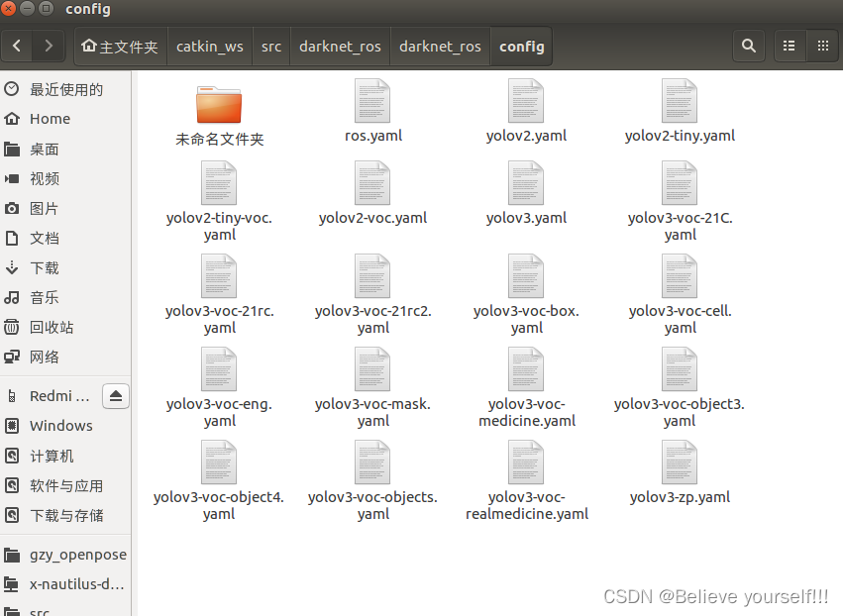Select the 未命名文件夹 folder icon
The width and height of the screenshot is (843, 616).
point(219,105)
